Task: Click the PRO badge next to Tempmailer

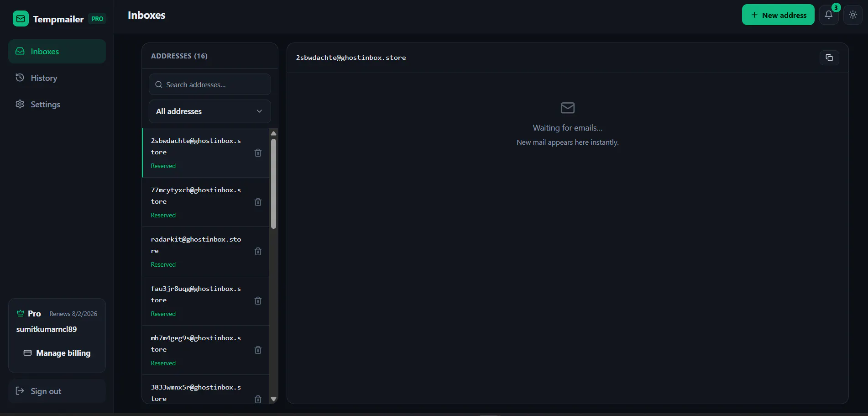Action: [97, 19]
